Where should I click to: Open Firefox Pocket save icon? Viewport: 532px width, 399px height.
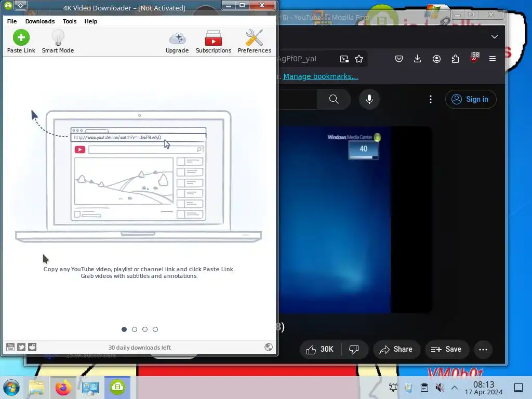coord(399,59)
